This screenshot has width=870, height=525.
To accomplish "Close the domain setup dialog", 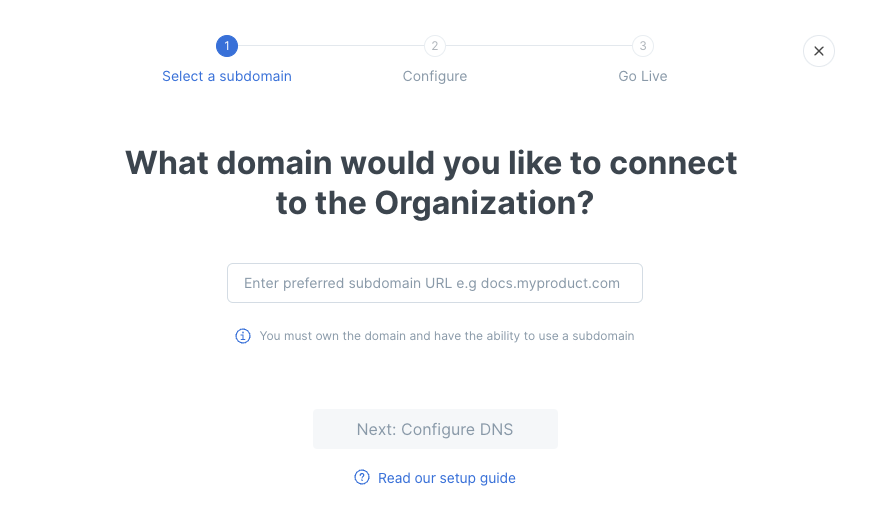I will [818, 51].
